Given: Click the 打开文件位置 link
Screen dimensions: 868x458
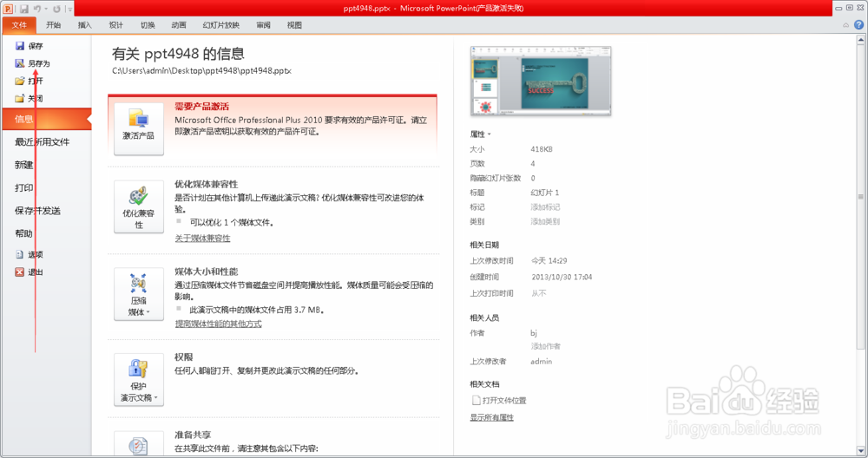Looking at the screenshot, I should coord(504,401).
